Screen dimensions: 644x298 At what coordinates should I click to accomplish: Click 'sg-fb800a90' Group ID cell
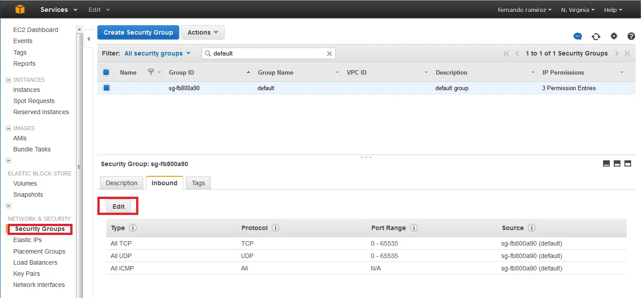point(184,88)
